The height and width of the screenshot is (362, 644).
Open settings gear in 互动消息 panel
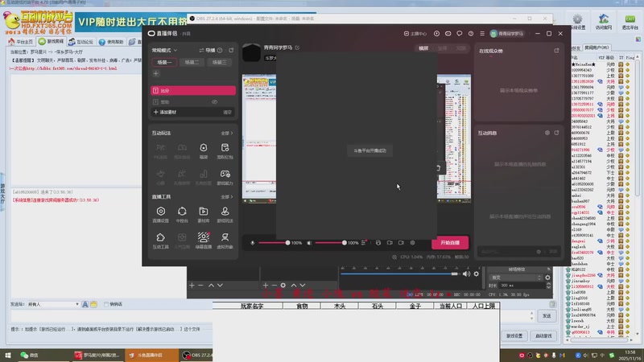point(547,133)
